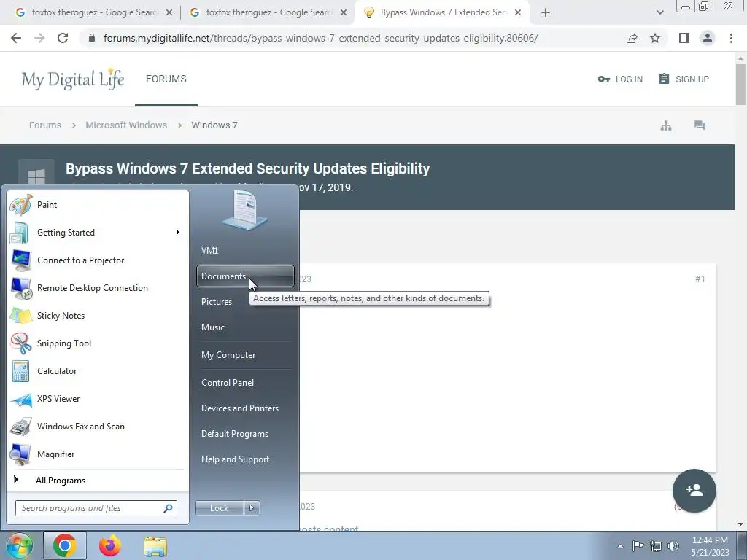The width and height of the screenshot is (747, 560).
Task: Expand the Getting Started submenu arrow
Action: (x=178, y=233)
